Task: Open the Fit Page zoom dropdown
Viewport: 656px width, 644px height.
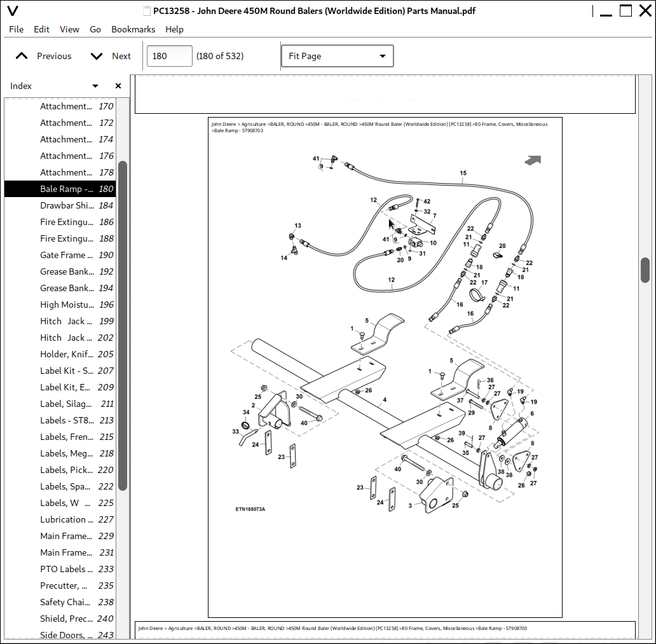Action: pos(337,56)
